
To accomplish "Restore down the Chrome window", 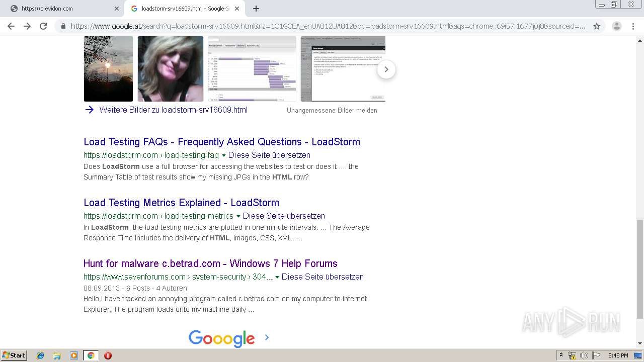I will (614, 5).
